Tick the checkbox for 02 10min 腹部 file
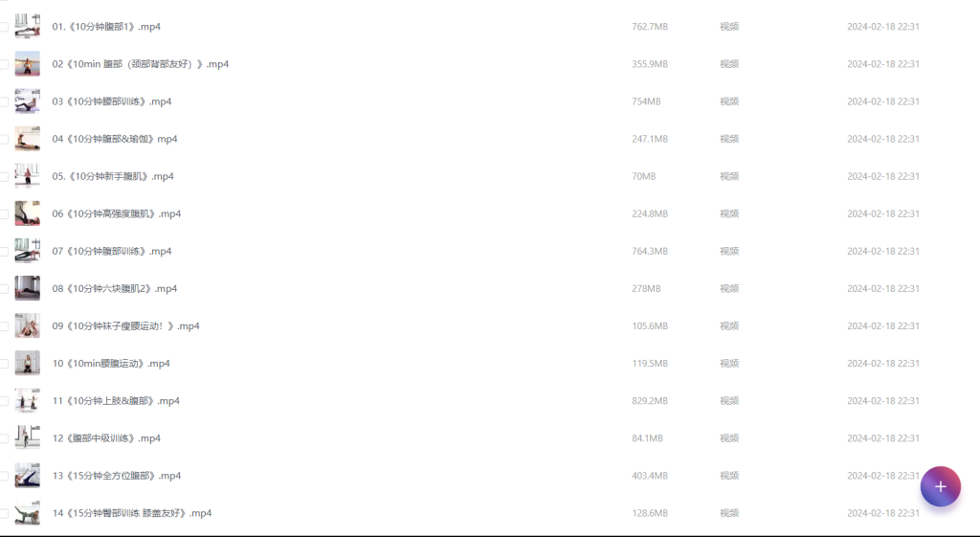The height and width of the screenshot is (537, 980). [4, 64]
